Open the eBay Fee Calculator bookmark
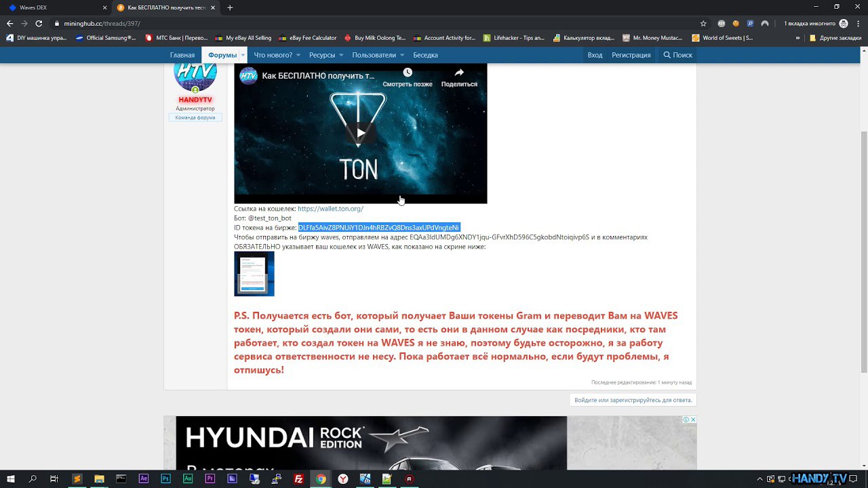Image resolution: width=868 pixels, height=488 pixels. (x=307, y=38)
